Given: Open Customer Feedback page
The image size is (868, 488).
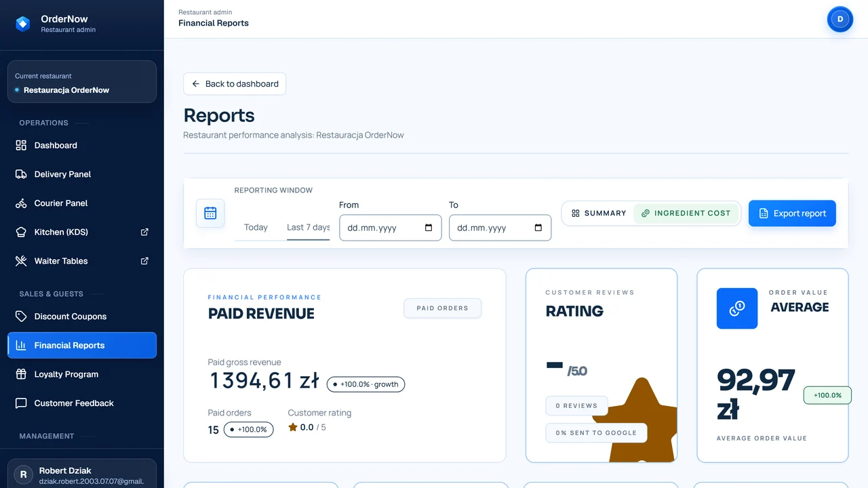Looking at the screenshot, I should click(x=82, y=403).
